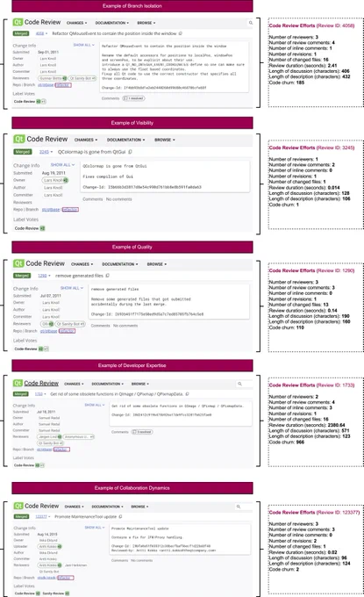Click the Code-Review vote label in QColormap review
Viewport: 364px width, 597px height.
[26, 228]
